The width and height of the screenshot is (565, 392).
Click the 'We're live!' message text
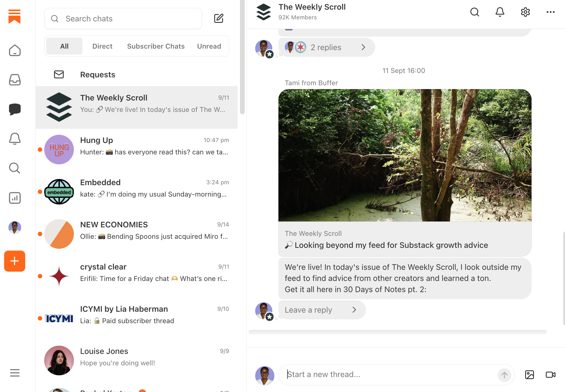tap(403, 278)
